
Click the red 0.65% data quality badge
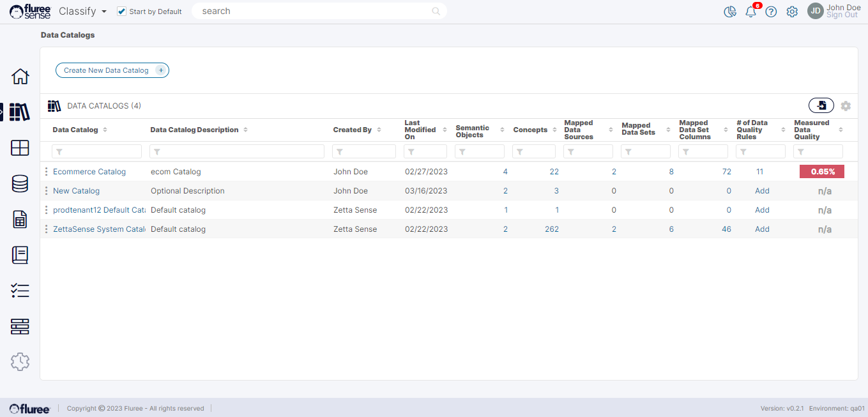tap(822, 172)
